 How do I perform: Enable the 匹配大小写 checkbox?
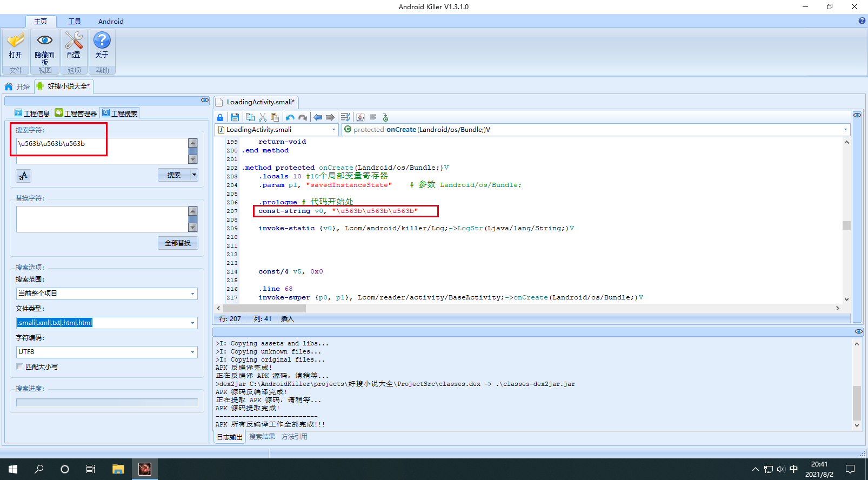pos(20,366)
